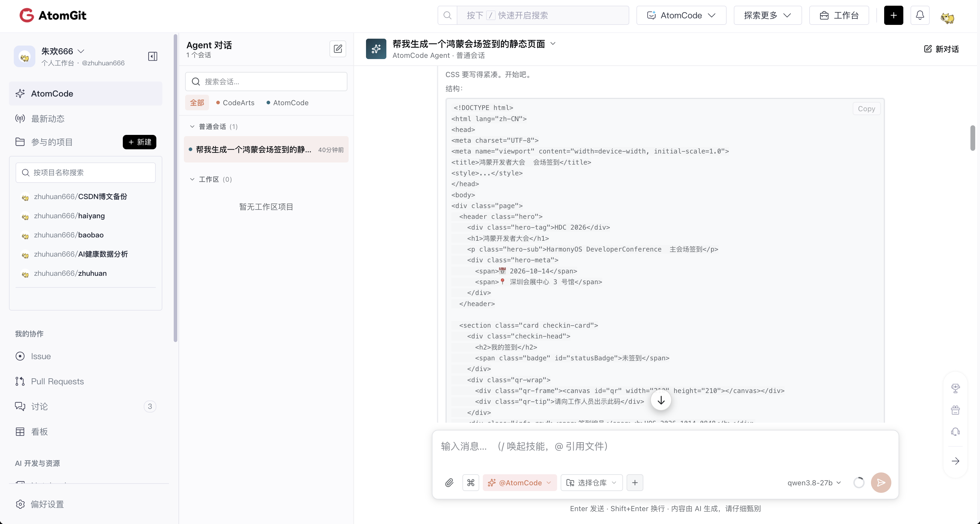The image size is (980, 524).
Task: Click the 新建 project button
Action: pos(139,142)
